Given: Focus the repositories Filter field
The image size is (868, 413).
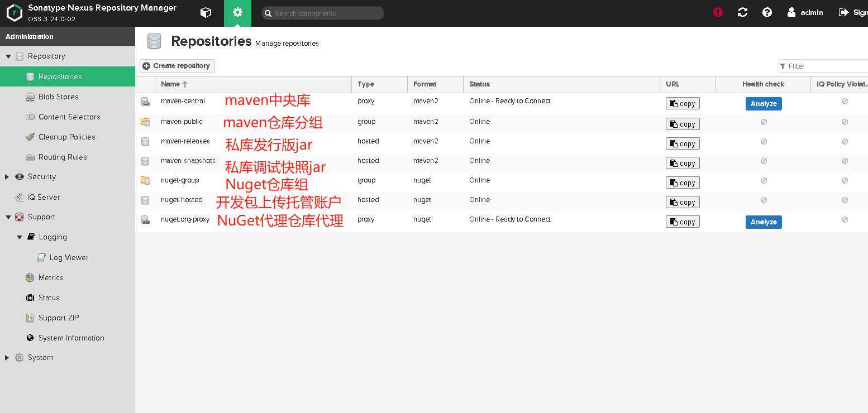Looking at the screenshot, I should click(x=823, y=66).
